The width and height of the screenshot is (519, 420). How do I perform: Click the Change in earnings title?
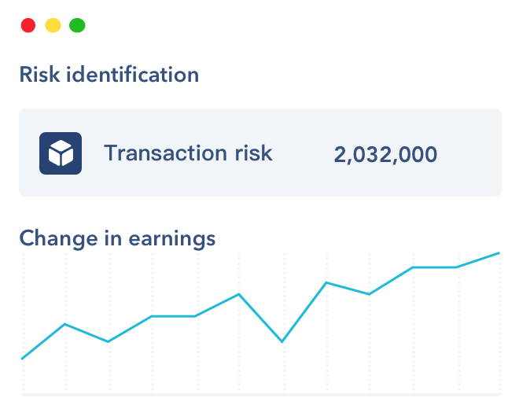(117, 238)
